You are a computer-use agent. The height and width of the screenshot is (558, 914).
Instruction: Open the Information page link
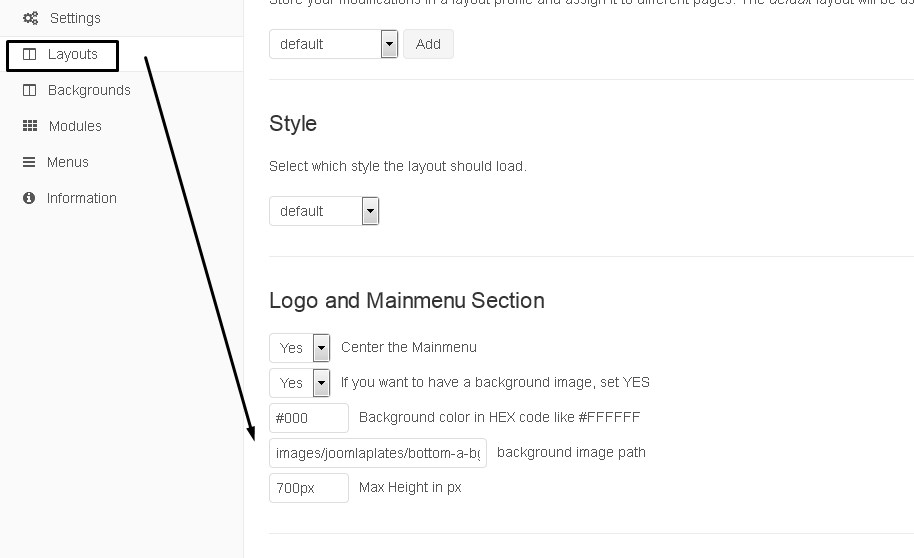pyautogui.click(x=82, y=198)
